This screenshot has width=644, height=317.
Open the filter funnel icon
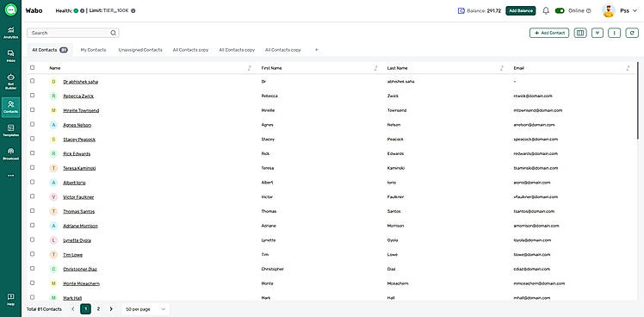click(598, 33)
